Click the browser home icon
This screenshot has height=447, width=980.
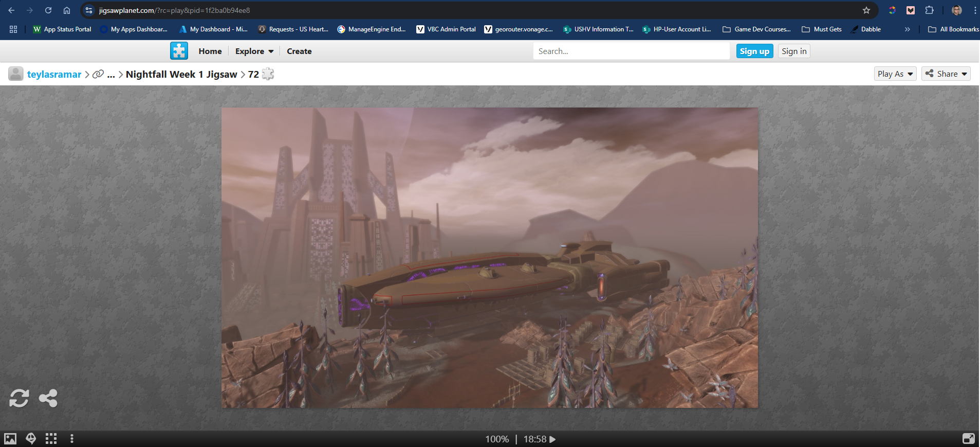click(x=67, y=10)
